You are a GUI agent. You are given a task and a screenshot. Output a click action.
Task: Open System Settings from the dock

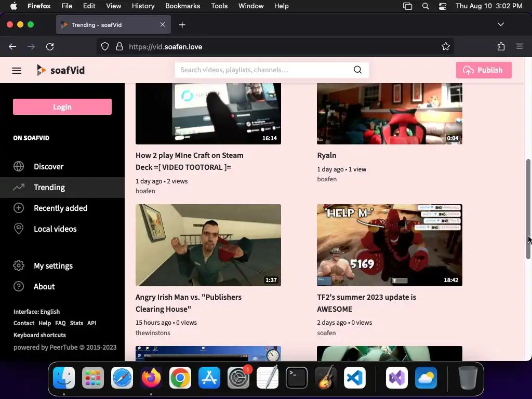(238, 378)
